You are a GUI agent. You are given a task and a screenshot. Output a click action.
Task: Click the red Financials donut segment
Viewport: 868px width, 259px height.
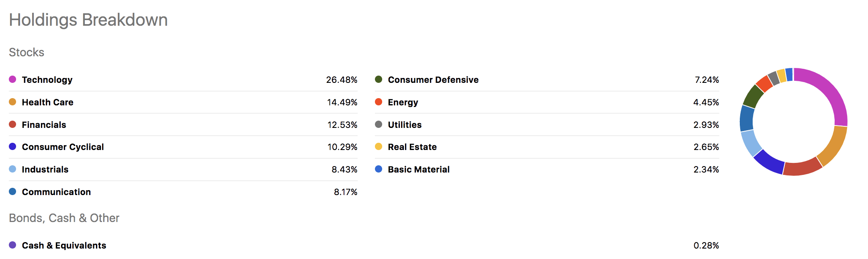coord(802,168)
